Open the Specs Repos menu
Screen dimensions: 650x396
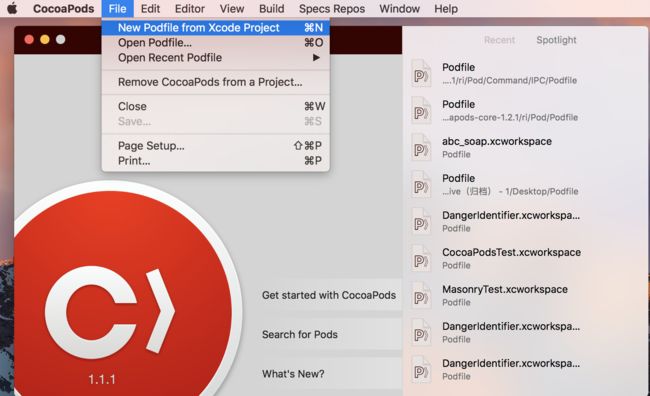click(x=332, y=9)
